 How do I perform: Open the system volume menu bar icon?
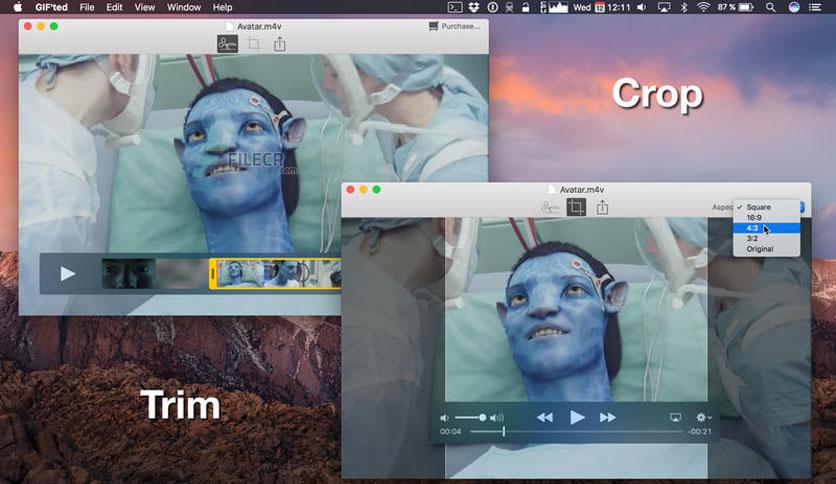tap(641, 7)
